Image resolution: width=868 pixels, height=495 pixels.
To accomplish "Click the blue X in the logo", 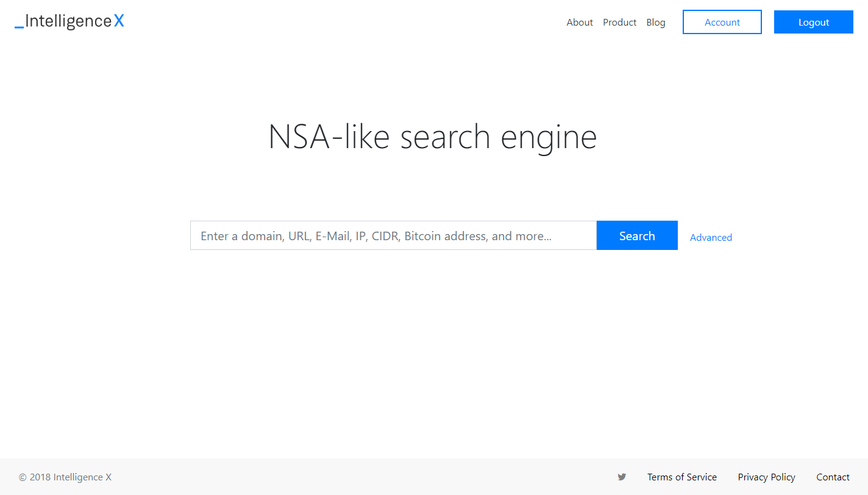I will click(119, 21).
